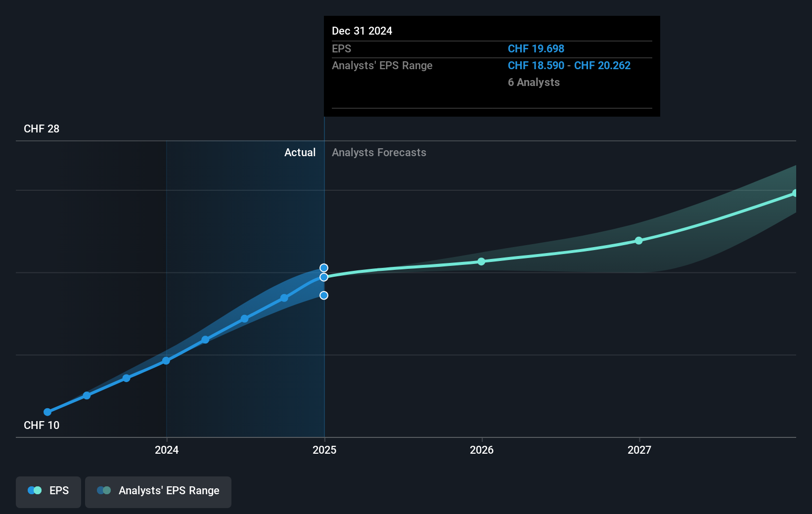Click the 2024 x-axis label
Viewport: 812px width, 514px height.
(167, 450)
